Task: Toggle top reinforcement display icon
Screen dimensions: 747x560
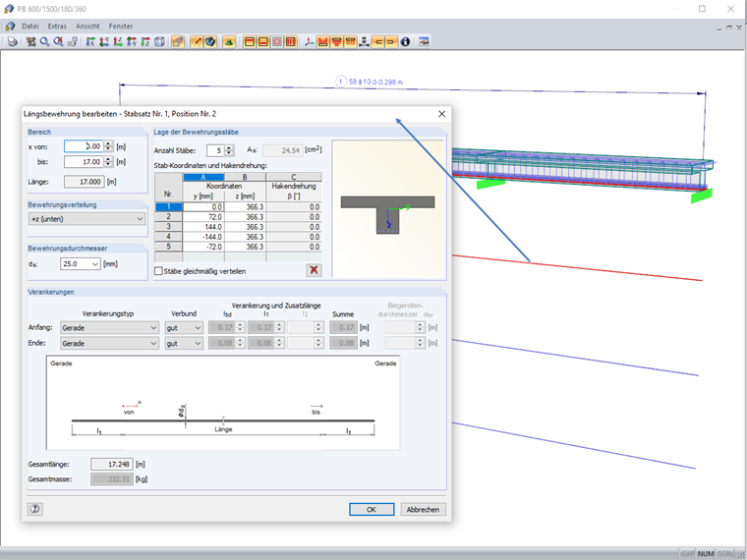Action: coord(249,42)
